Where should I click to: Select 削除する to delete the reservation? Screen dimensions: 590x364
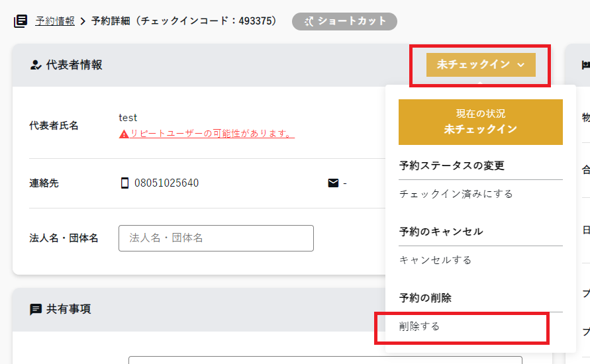419,326
